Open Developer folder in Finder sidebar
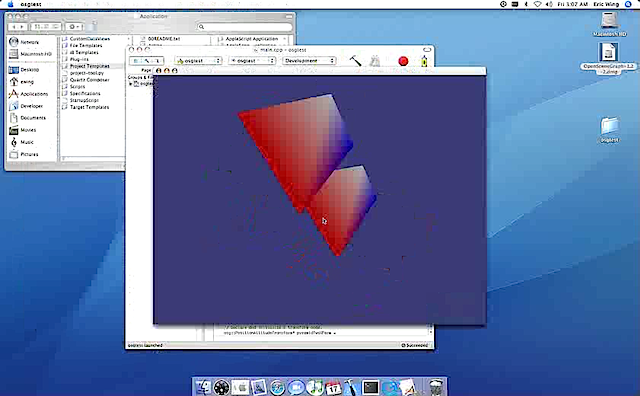The height and width of the screenshot is (396, 640). (x=26, y=106)
